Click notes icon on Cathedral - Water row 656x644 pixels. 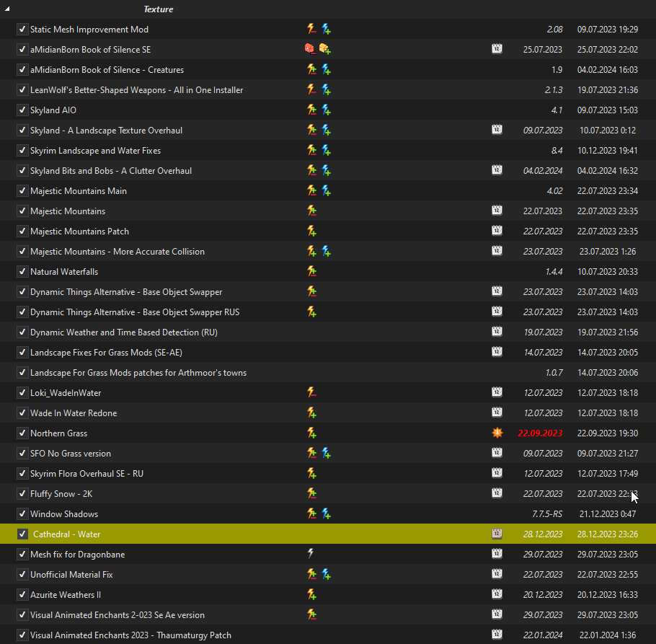497,534
